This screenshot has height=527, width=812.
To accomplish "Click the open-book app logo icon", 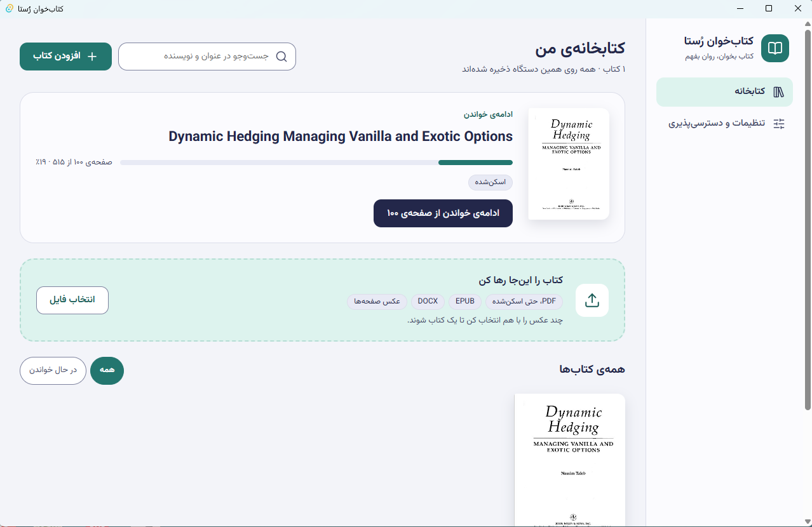I will 775,48.
